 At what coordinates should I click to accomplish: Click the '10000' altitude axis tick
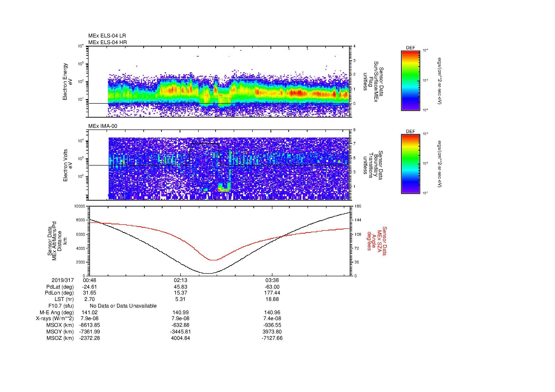click(80, 206)
